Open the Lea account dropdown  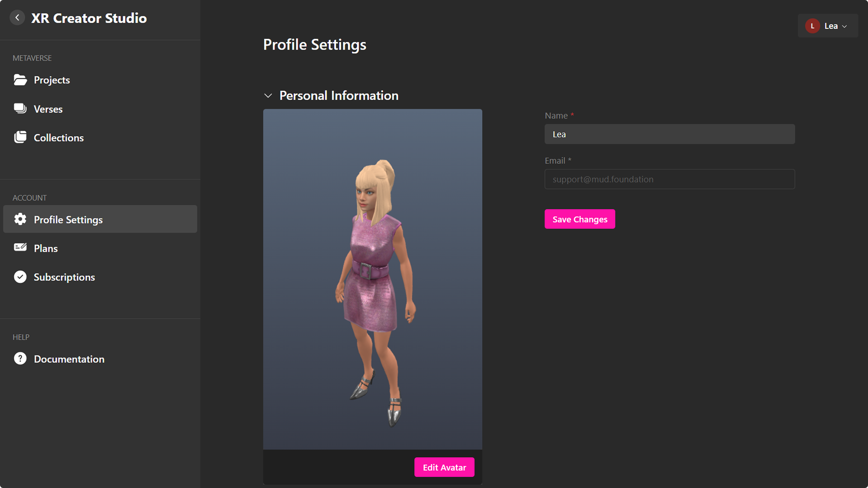(x=831, y=26)
